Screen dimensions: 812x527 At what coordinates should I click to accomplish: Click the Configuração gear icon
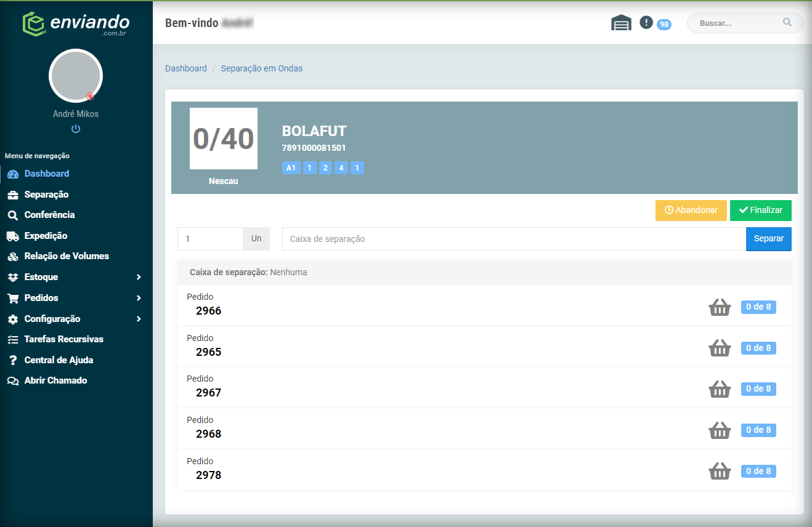click(x=13, y=319)
